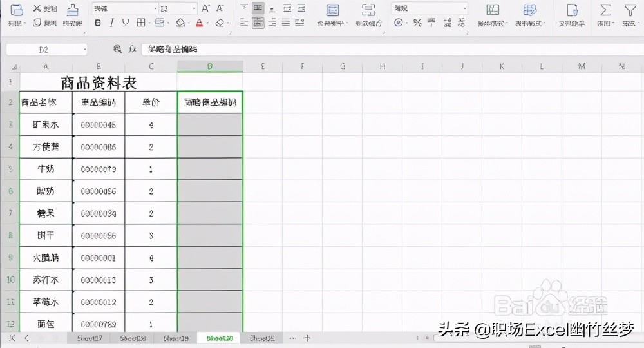Screen dimensions: 644x348
Task: Expand the Paste options arrow
Action: (x=24, y=24)
